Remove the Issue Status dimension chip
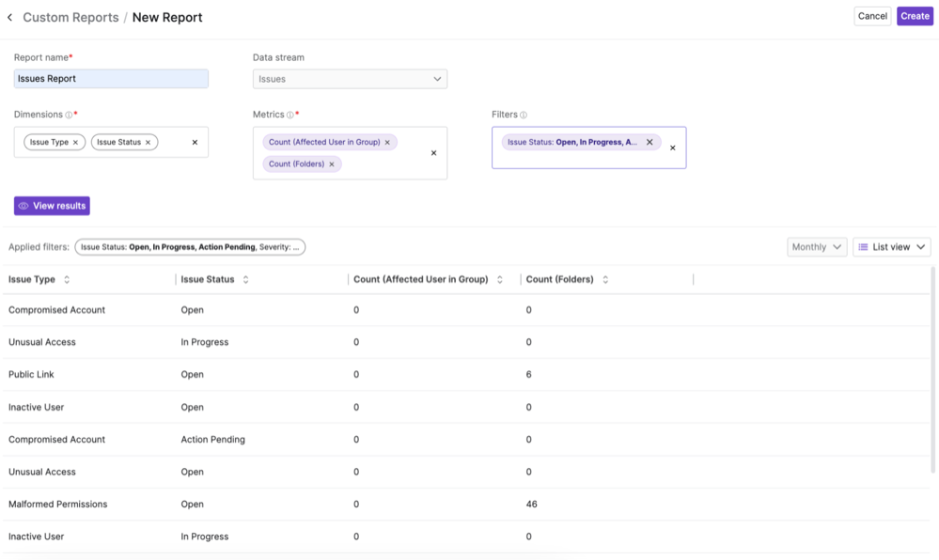The height and width of the screenshot is (560, 939). [x=148, y=143]
